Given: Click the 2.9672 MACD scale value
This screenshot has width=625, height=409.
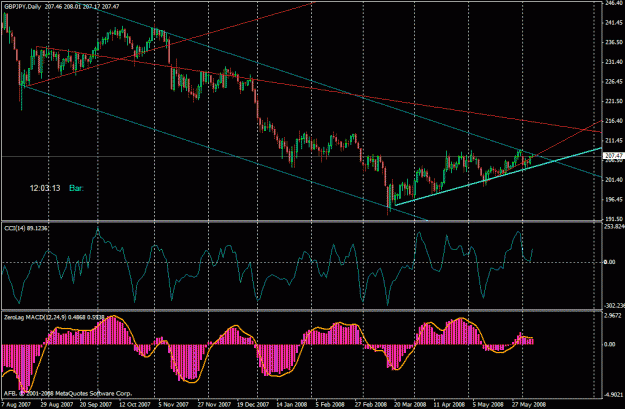Looking at the screenshot, I should [x=615, y=315].
